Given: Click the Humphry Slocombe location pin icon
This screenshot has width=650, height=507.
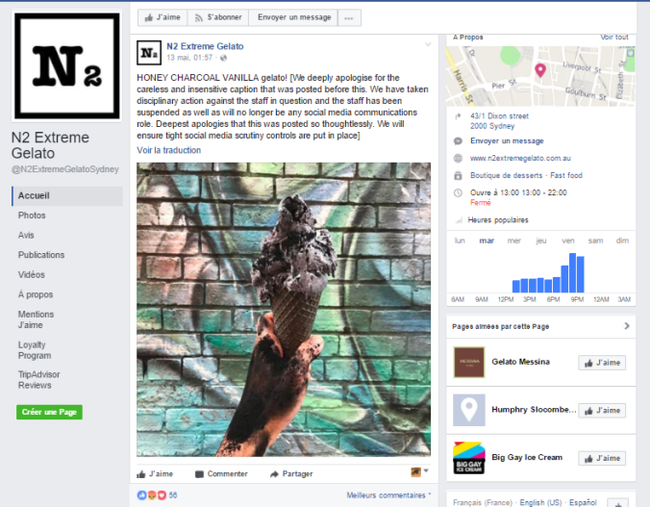Looking at the screenshot, I should 469,410.
